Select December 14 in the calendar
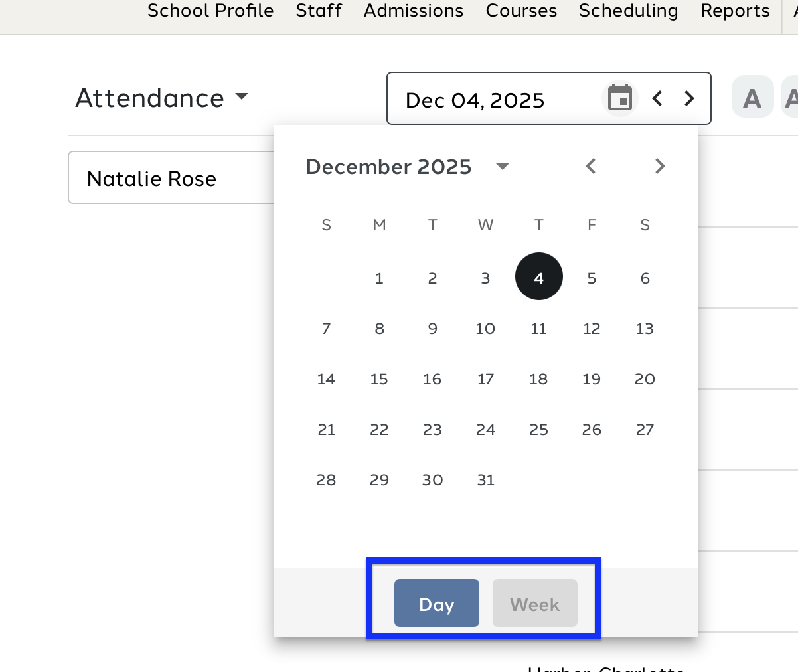The image size is (798, 672). (326, 379)
